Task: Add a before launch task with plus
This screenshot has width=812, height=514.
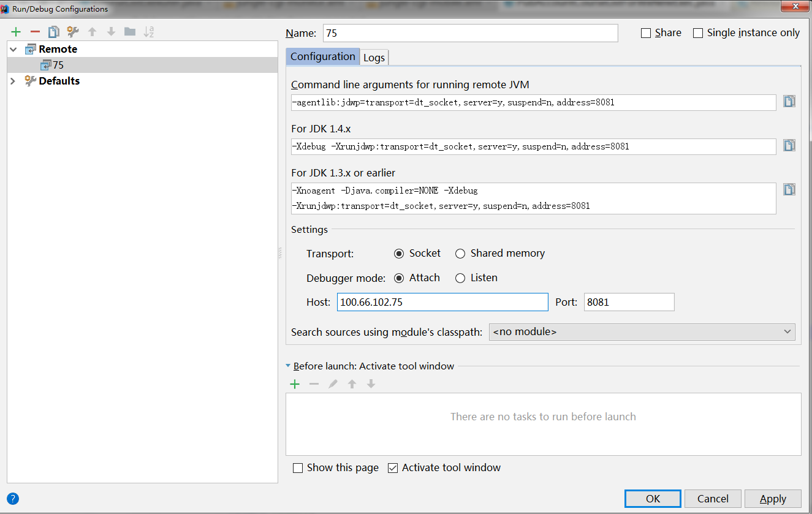Action: tap(295, 384)
